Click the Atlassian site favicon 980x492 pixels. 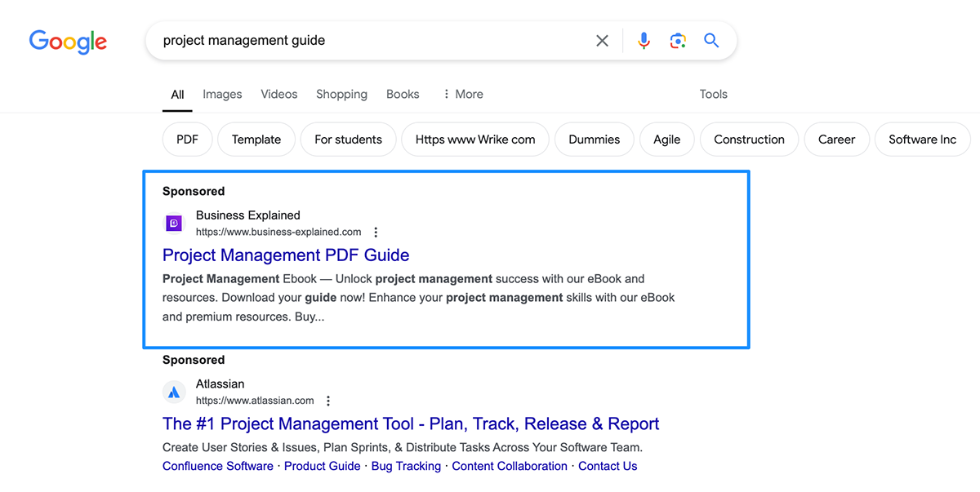pos(174,392)
